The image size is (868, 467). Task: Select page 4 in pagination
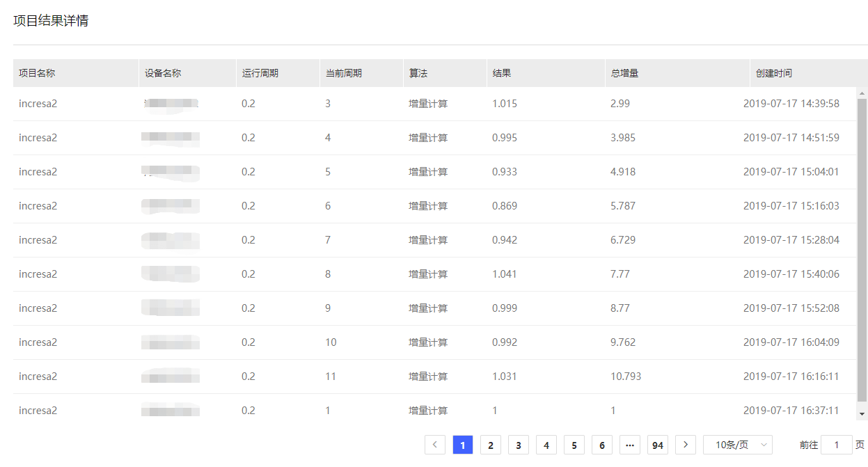[546, 445]
